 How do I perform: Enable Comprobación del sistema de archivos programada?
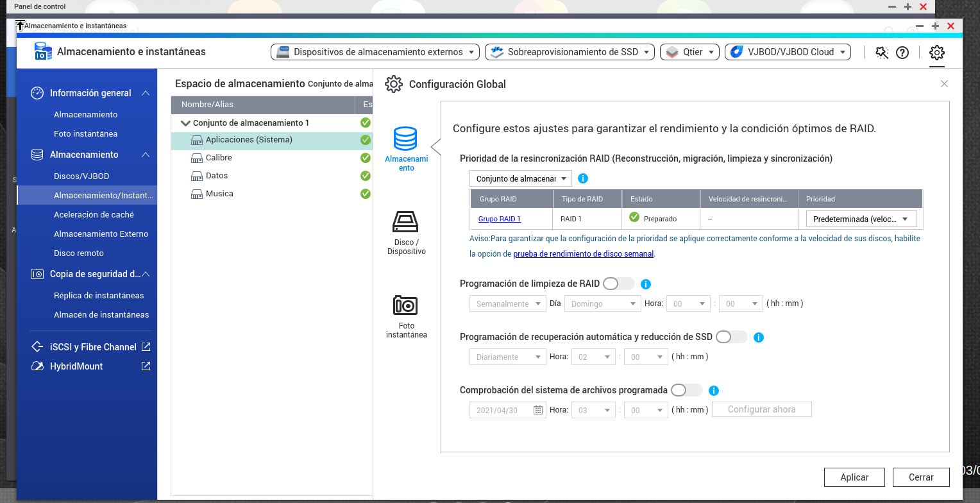(686, 390)
